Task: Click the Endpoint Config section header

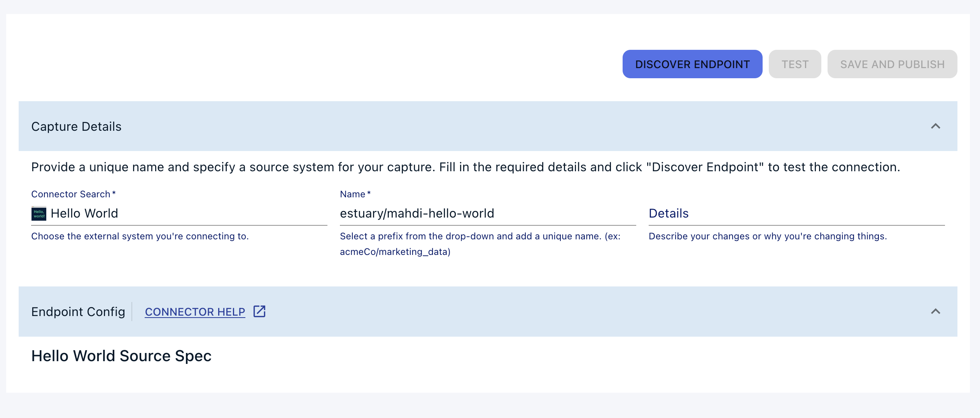Action: [78, 311]
